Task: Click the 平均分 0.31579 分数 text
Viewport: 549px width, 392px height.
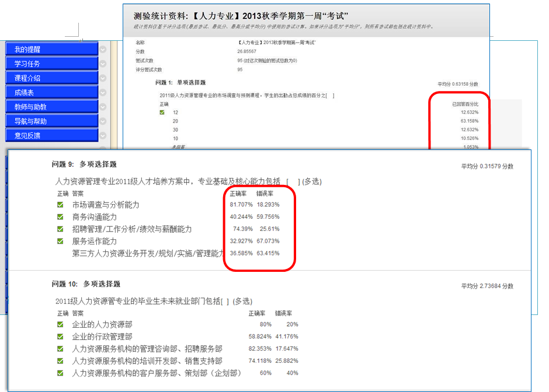Action: coord(487,166)
